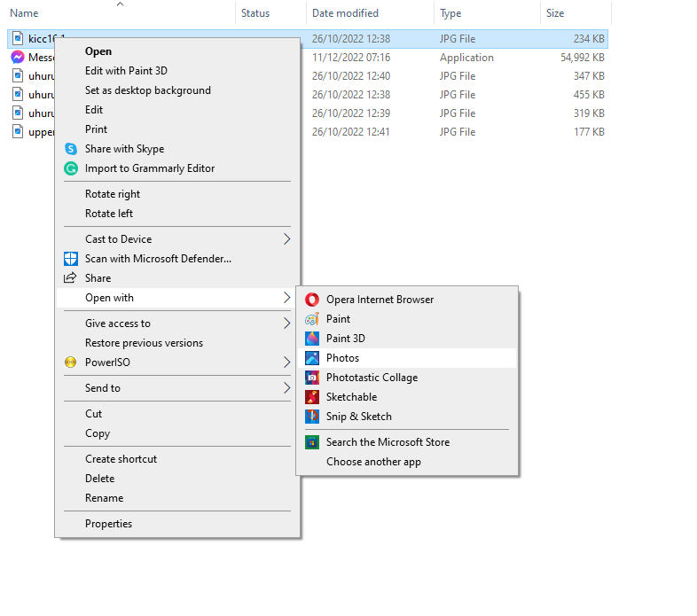
Task: Select Create shortcut
Action: tap(121, 459)
